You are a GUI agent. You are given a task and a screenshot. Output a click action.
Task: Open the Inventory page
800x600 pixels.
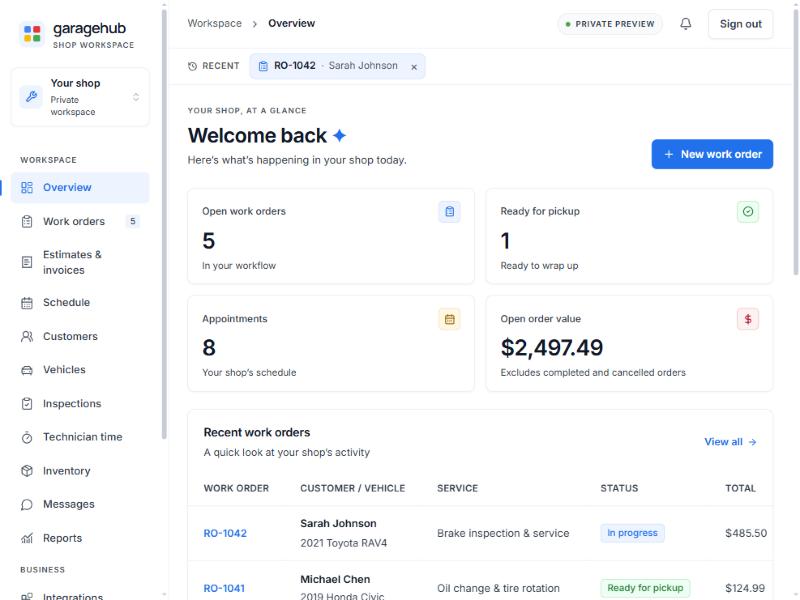(x=80, y=471)
